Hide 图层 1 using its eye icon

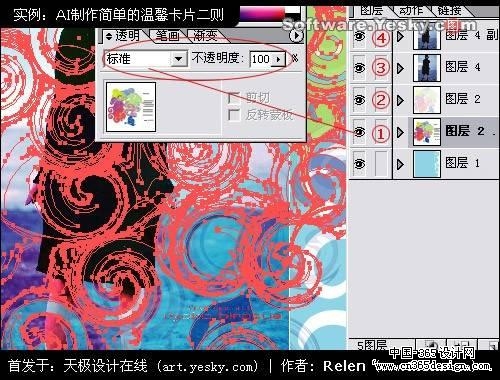click(x=359, y=164)
